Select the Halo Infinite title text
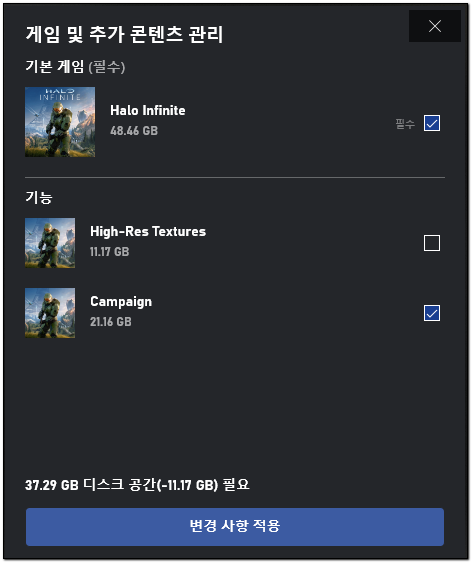472x563 pixels. [x=148, y=111]
